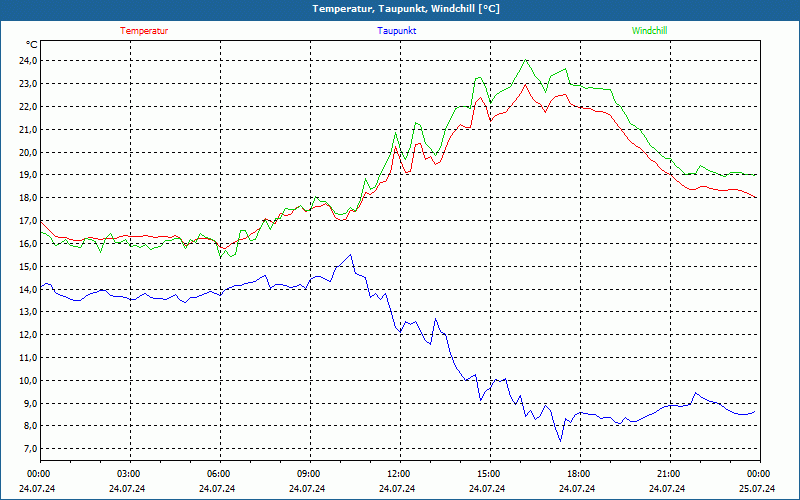Click the 09:00 time axis label
The image size is (800, 500).
tap(309, 474)
